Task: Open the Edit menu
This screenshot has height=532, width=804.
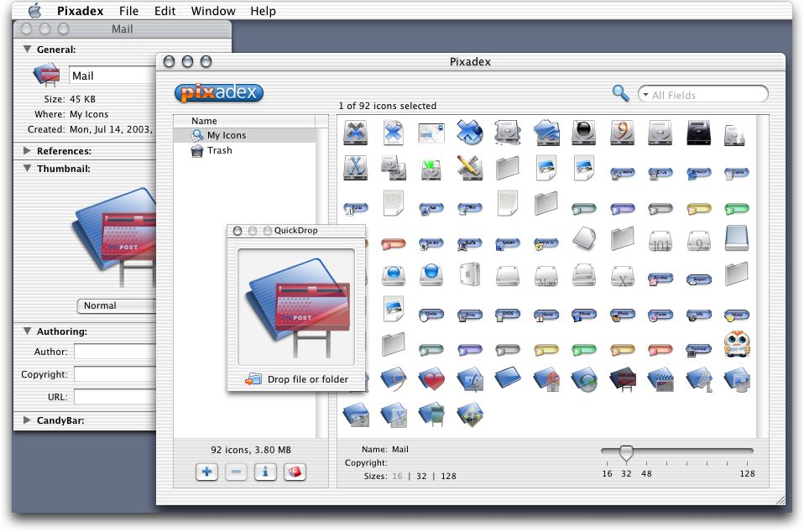Action: click(164, 11)
